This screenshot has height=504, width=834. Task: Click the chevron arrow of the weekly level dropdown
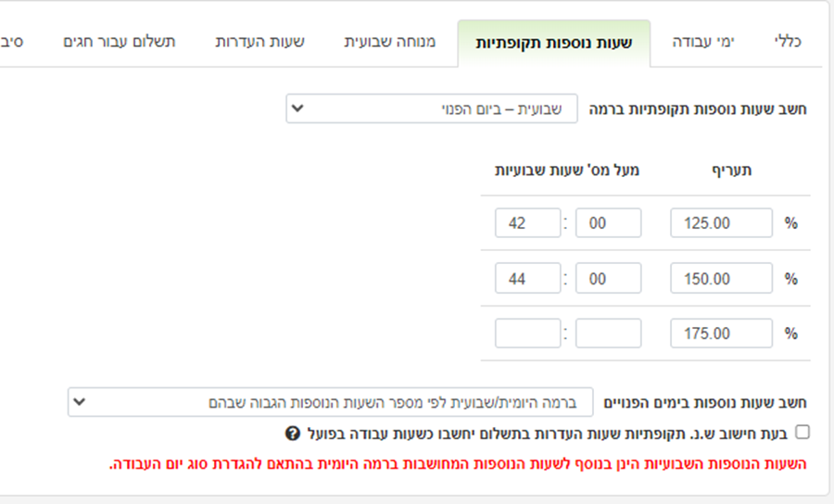point(297,108)
